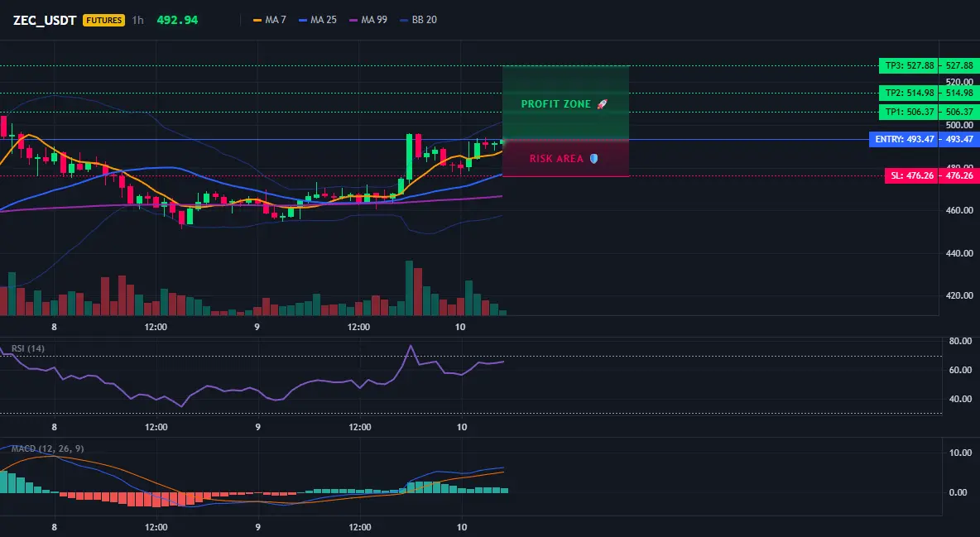The image size is (980, 537).
Task: Click the SL: 476.26 label
Action: (x=911, y=175)
